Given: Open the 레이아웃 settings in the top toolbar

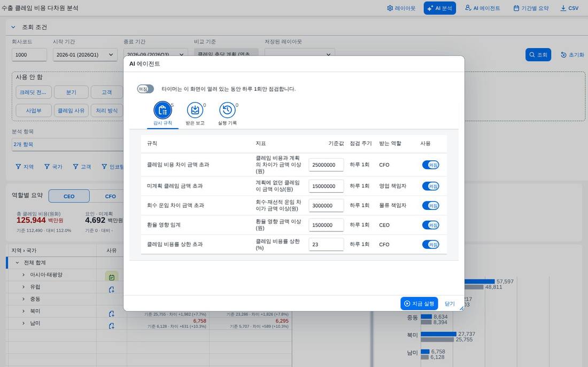Looking at the screenshot, I should 401,8.
